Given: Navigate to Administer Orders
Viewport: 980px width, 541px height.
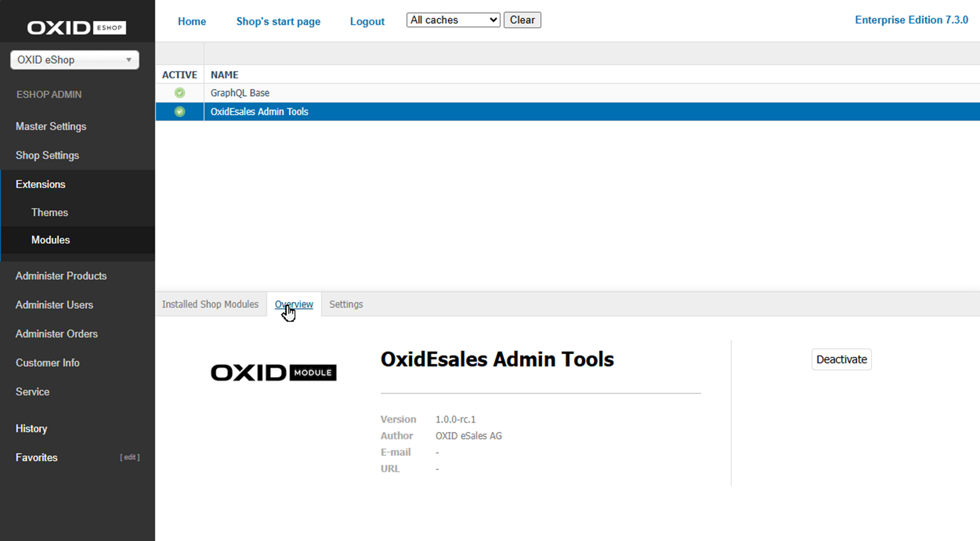Looking at the screenshot, I should (x=56, y=334).
